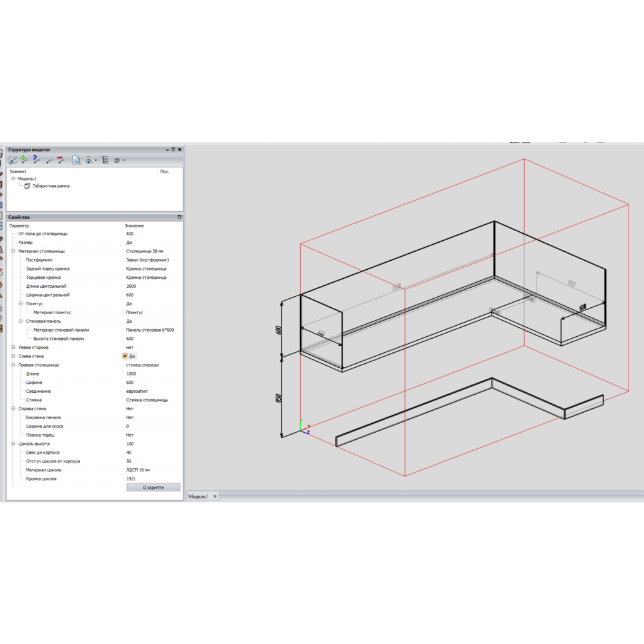
Task: Click the blue question mark element icon
Action: tap(36, 159)
